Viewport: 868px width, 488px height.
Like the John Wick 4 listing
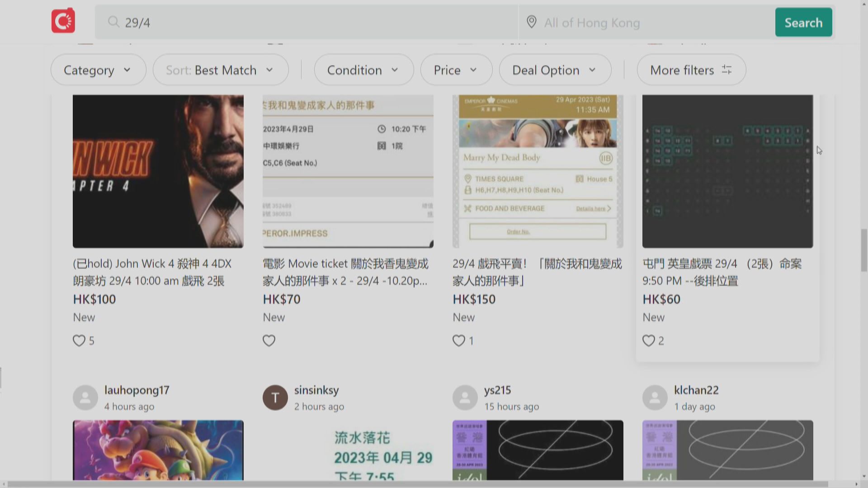pyautogui.click(x=79, y=340)
